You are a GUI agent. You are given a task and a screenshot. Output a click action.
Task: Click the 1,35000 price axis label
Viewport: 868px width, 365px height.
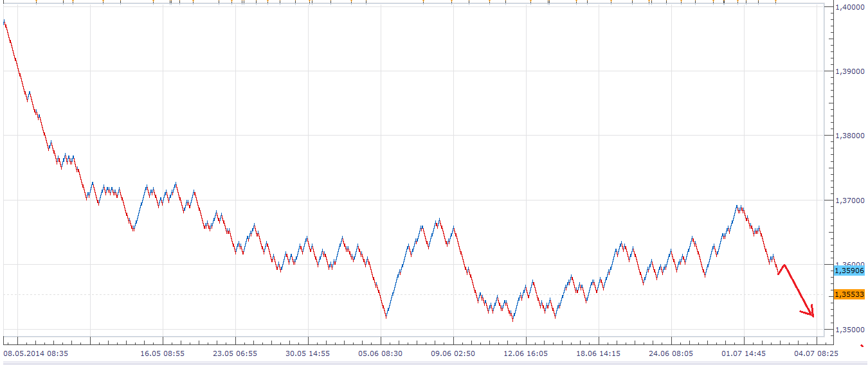[849, 330]
